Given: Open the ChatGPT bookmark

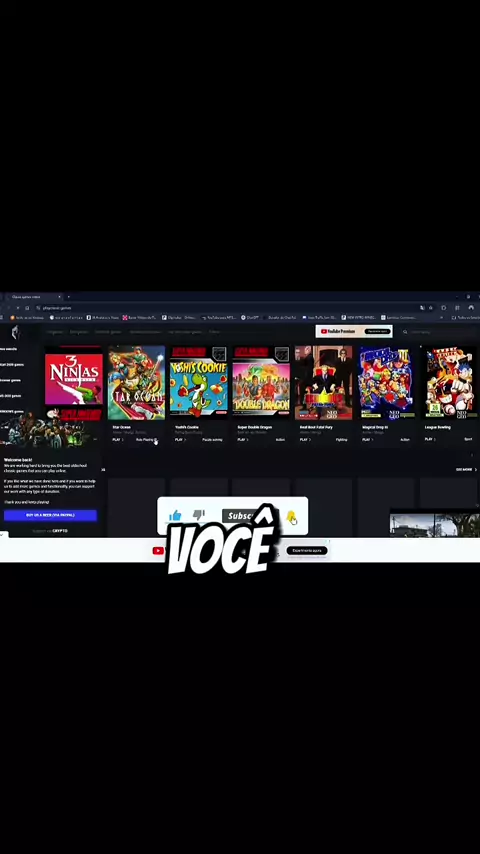Looking at the screenshot, I should 251,317.
